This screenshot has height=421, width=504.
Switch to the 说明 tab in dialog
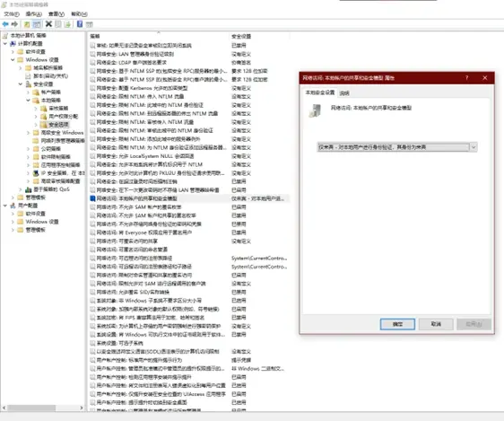coord(344,93)
